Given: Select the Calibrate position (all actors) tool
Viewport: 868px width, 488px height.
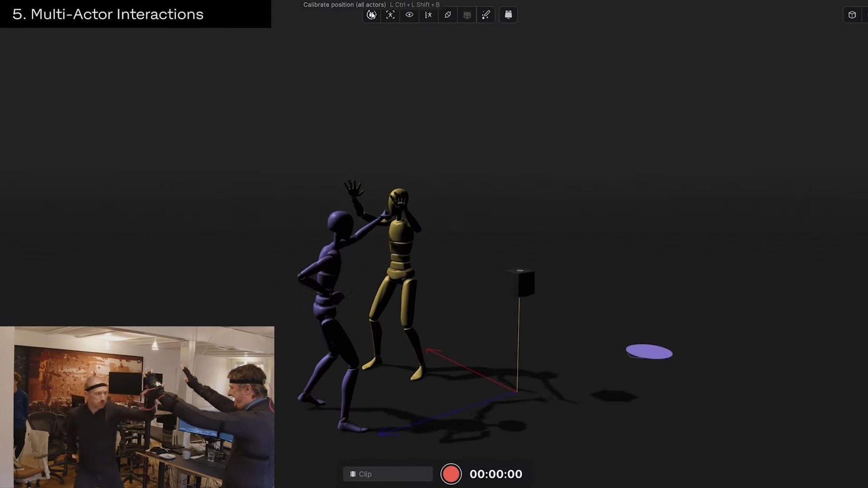Looking at the screenshot, I should pos(372,14).
